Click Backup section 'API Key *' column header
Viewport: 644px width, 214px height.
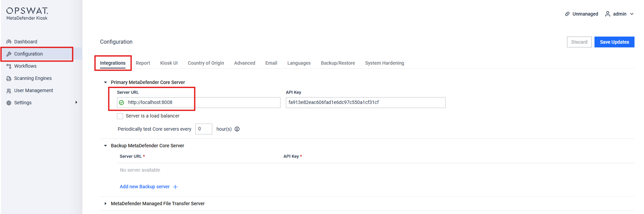(x=293, y=156)
